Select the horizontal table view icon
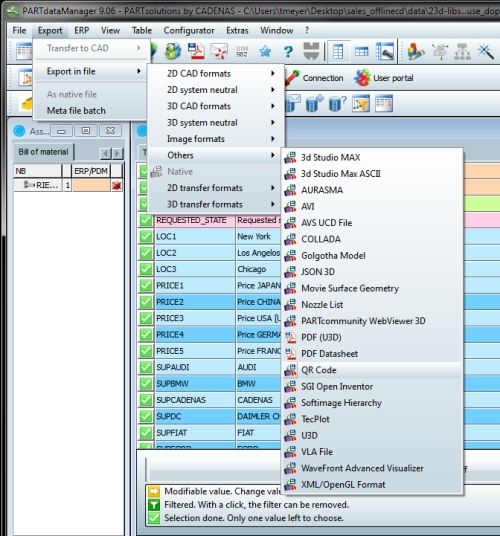500x536 pixels. (361, 52)
